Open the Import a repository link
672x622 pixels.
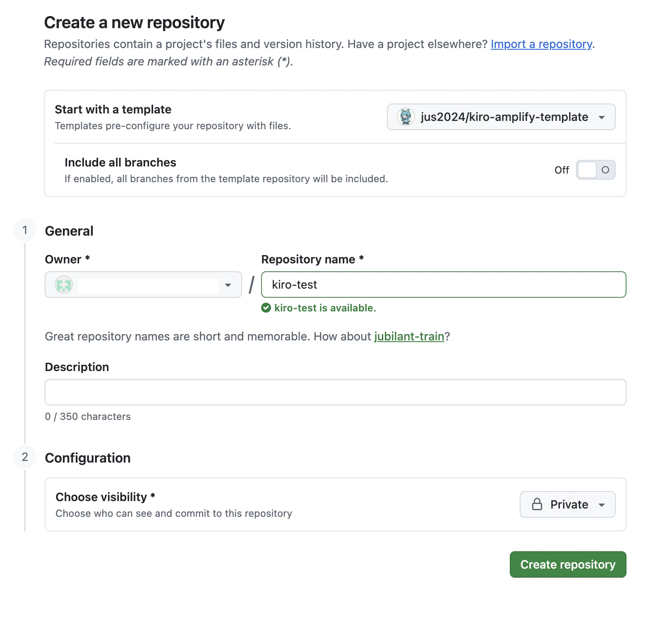pyautogui.click(x=541, y=44)
